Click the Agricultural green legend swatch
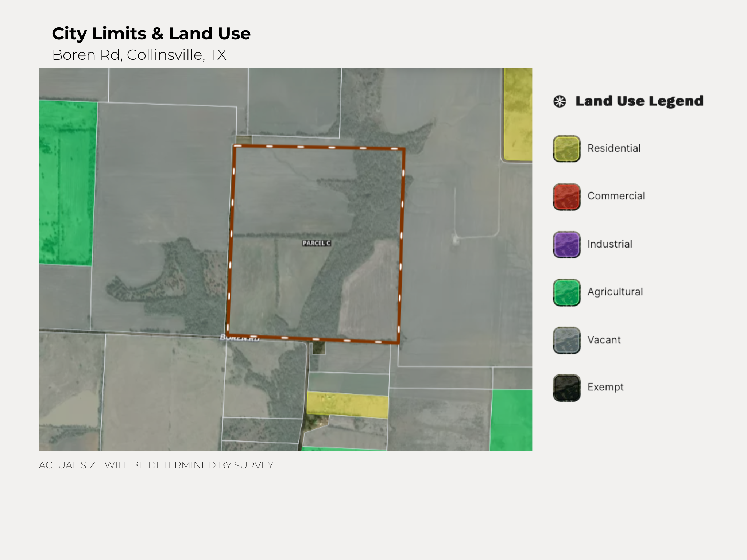The image size is (747, 560). (566, 292)
